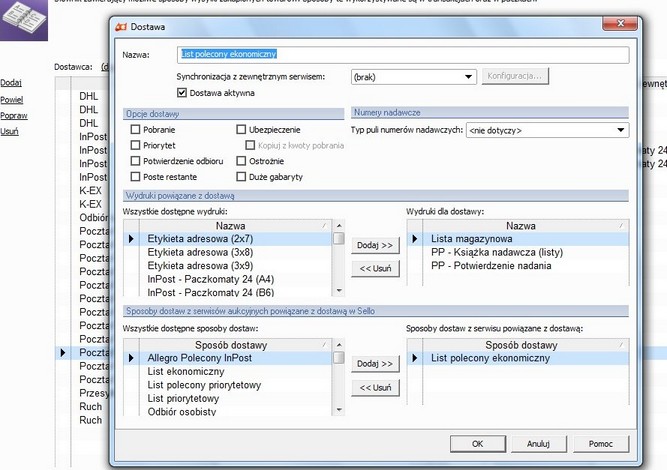Image resolution: width=667 pixels, height=470 pixels.
Task: Tick the Duże gabaryty checkbox
Action: 241,176
